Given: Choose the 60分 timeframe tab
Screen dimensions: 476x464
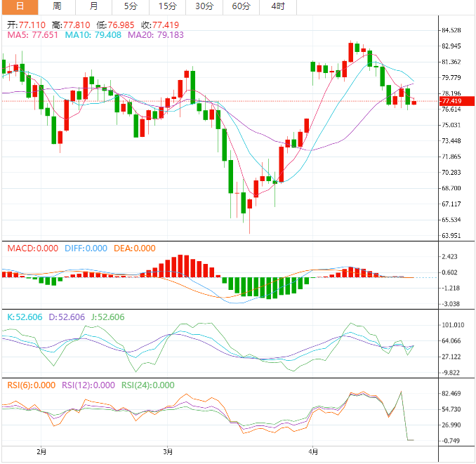Looking at the screenshot, I should [241, 6].
